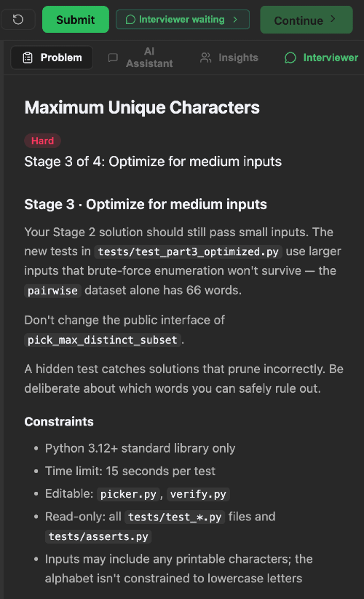
Task: Click the picker.py file name
Action: (x=128, y=494)
